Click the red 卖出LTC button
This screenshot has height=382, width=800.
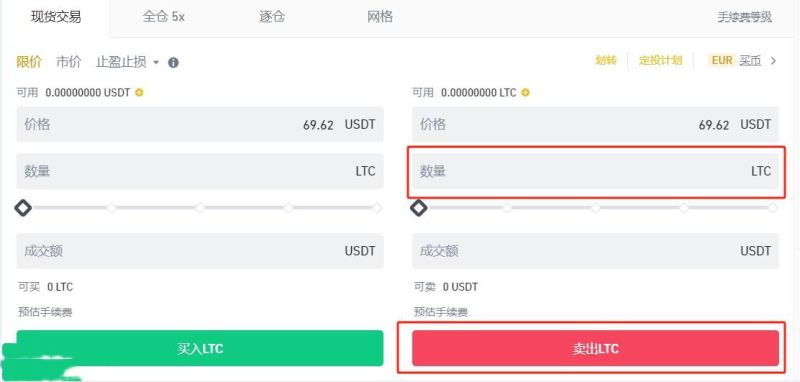point(595,348)
